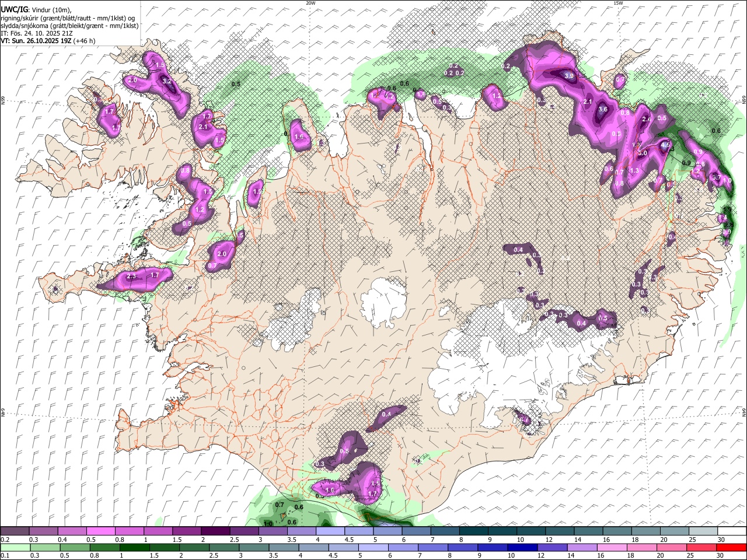The height and width of the screenshot is (560, 747).
Task: Click the valid time line 'VT: Sun. 26.10.2025 19Z (+46 h)'
Action: (48, 41)
